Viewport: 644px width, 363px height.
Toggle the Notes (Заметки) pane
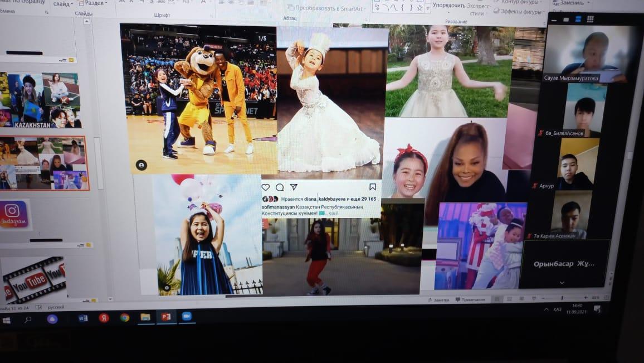pyautogui.click(x=438, y=299)
